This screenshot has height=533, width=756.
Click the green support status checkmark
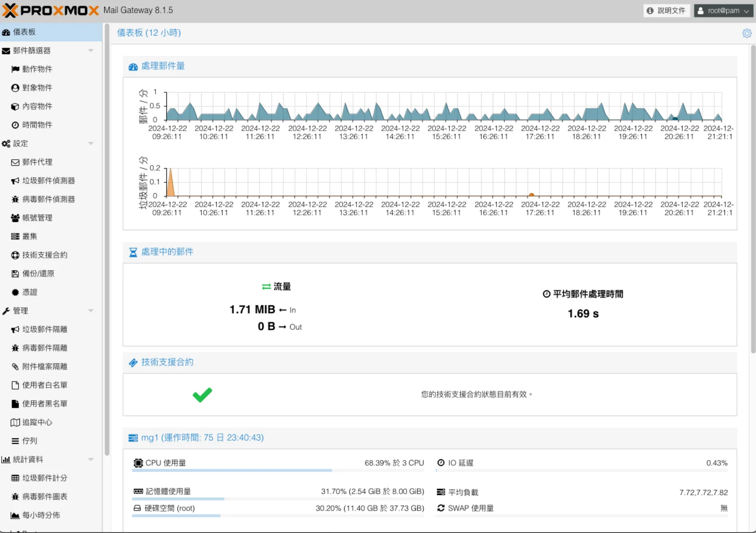[x=202, y=395]
